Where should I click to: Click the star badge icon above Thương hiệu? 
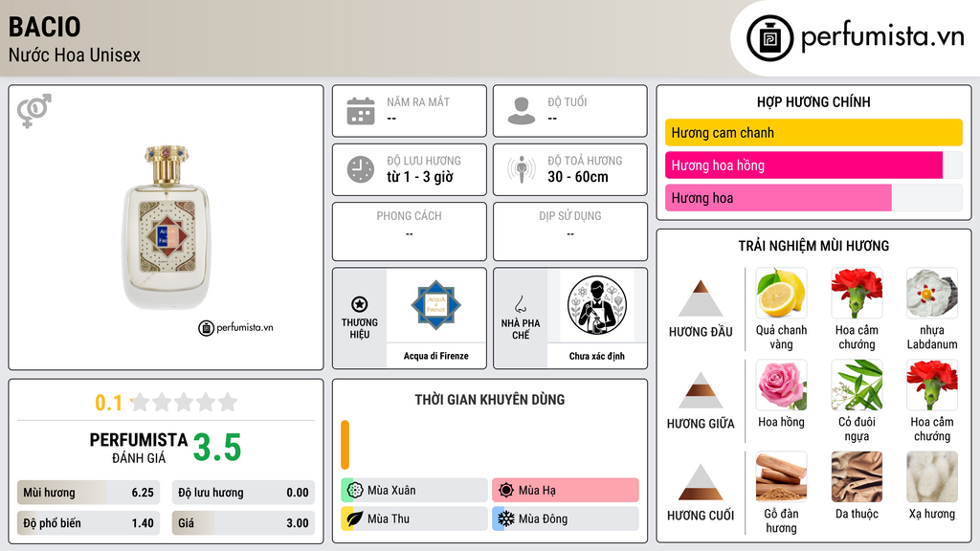coord(360,304)
